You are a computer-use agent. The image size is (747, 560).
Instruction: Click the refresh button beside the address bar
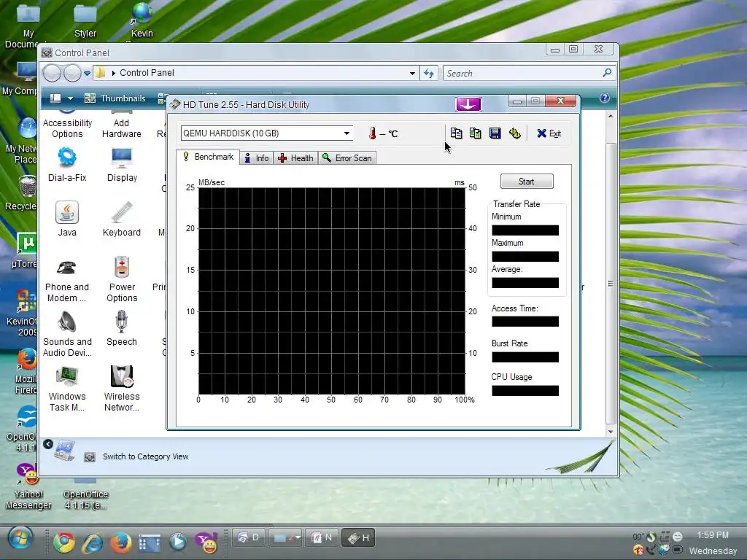(429, 74)
